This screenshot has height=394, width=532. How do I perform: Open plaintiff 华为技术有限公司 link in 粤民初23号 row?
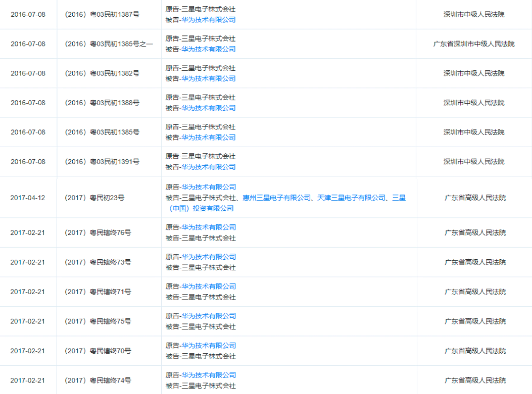click(x=209, y=187)
